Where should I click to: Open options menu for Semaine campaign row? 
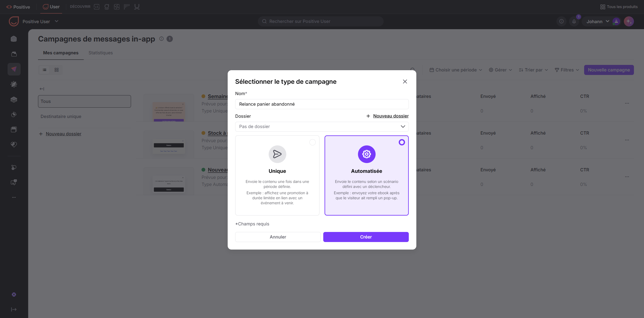(627, 103)
